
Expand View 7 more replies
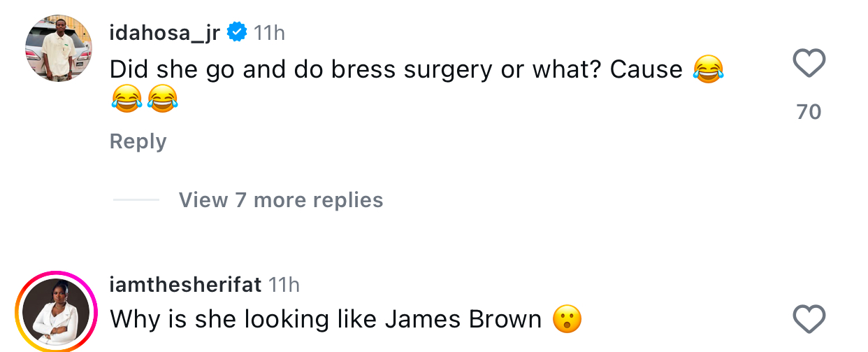point(281,200)
